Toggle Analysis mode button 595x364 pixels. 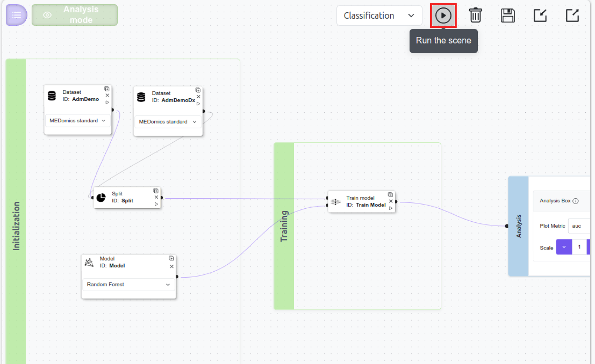click(75, 15)
